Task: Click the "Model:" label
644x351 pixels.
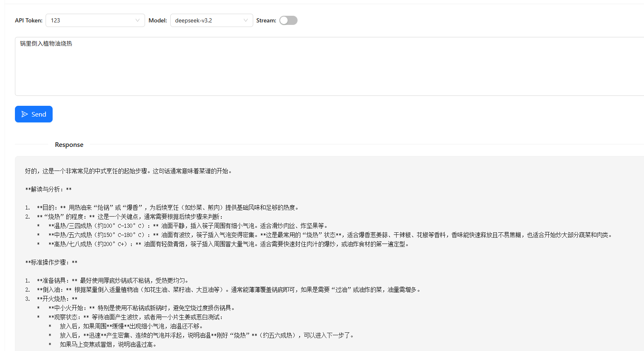Action: 157,20
